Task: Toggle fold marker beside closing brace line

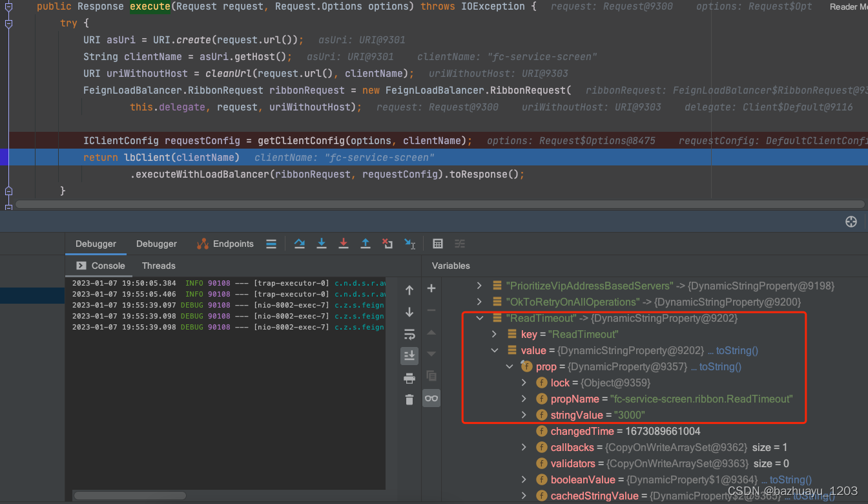Action: coord(8,191)
